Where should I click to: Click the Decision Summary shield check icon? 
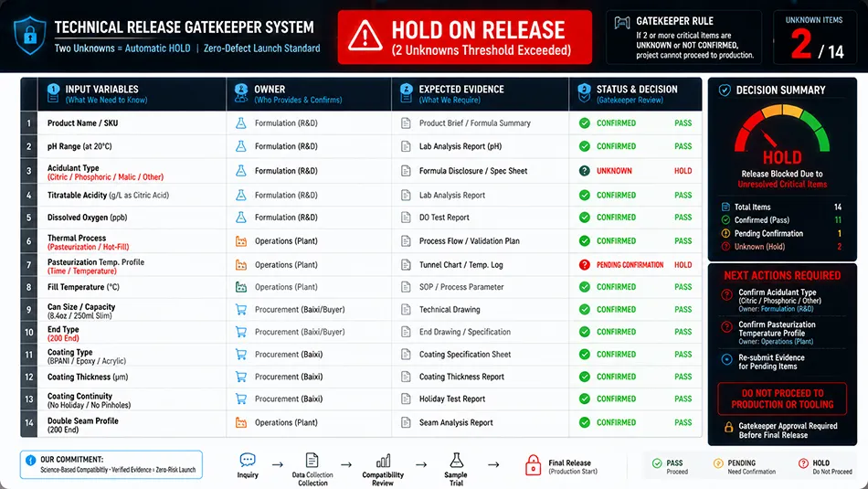[724, 90]
